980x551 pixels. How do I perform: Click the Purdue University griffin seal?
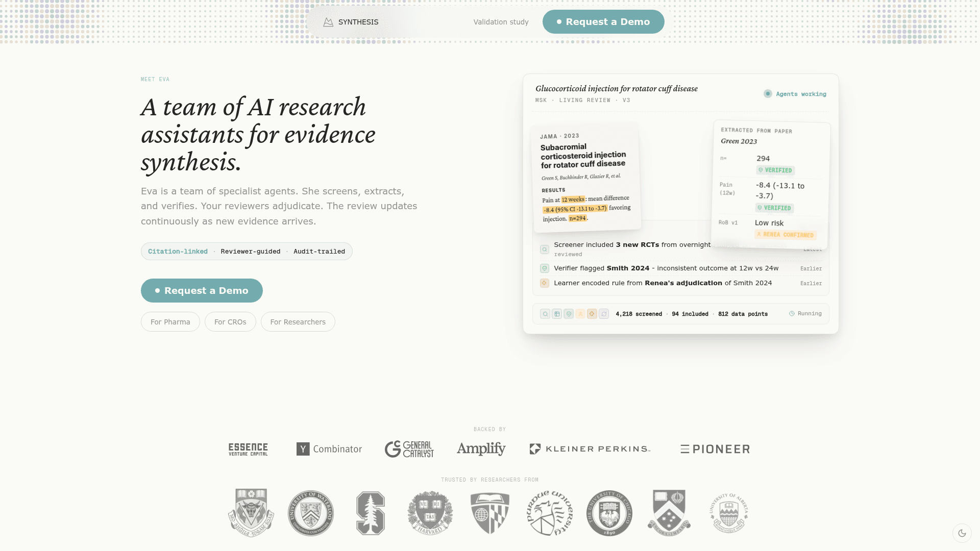pos(550,513)
